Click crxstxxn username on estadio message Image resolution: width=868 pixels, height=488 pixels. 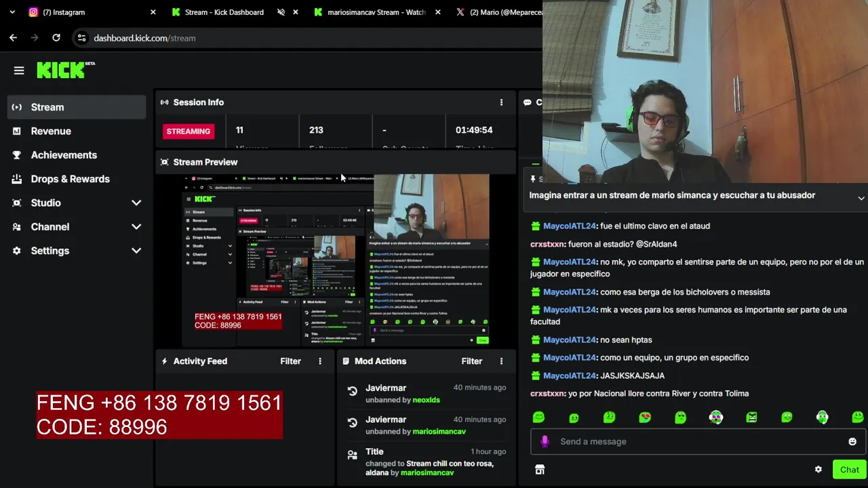[x=547, y=244]
